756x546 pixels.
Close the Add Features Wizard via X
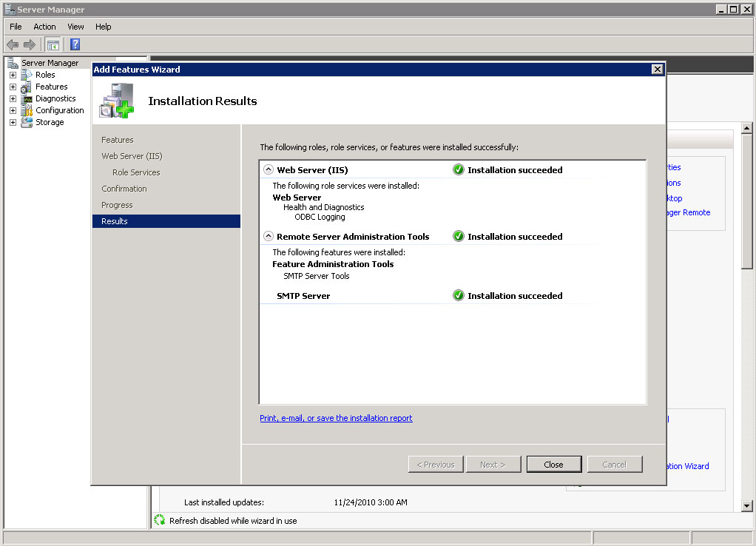click(657, 70)
